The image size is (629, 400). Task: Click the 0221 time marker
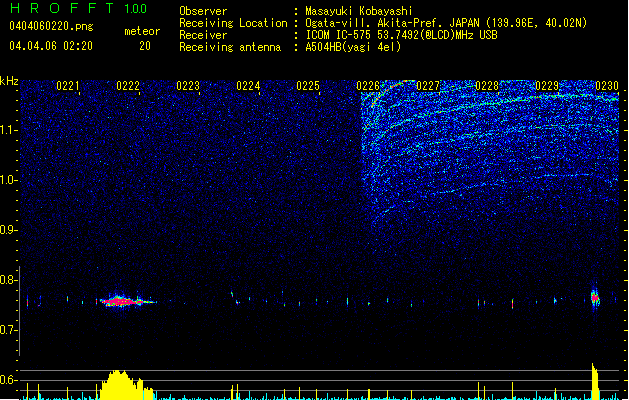click(x=67, y=86)
